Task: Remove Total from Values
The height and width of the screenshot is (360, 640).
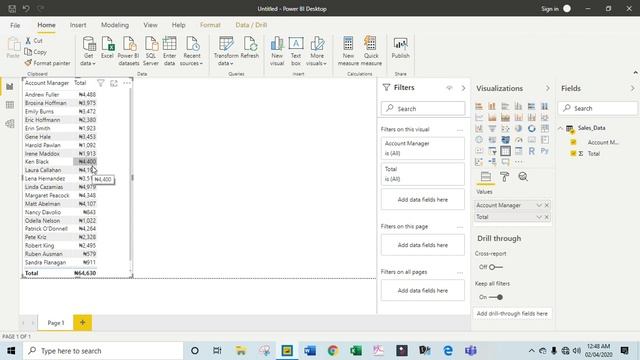Action: (547, 217)
